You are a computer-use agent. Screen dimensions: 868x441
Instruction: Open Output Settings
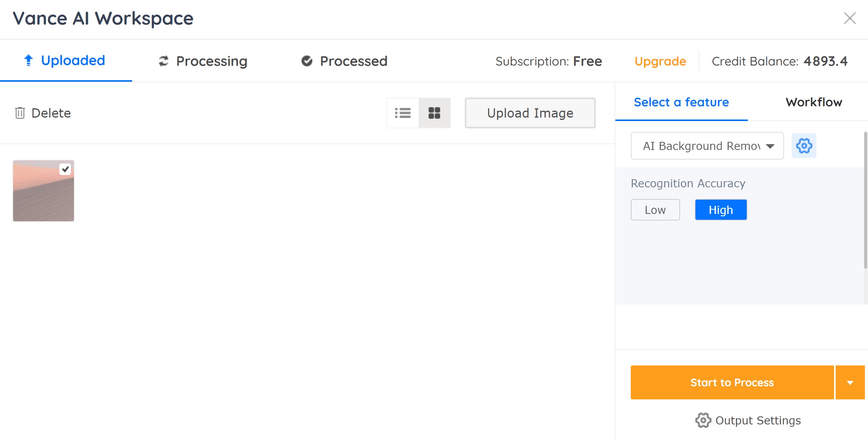[x=748, y=420]
